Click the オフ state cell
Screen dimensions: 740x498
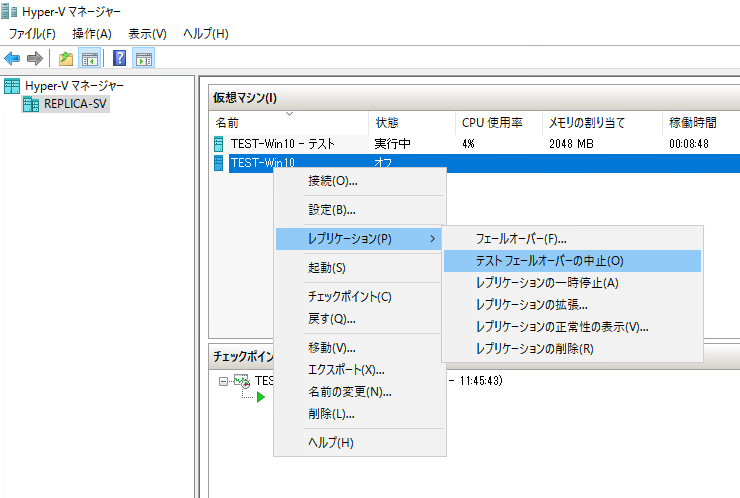point(383,163)
